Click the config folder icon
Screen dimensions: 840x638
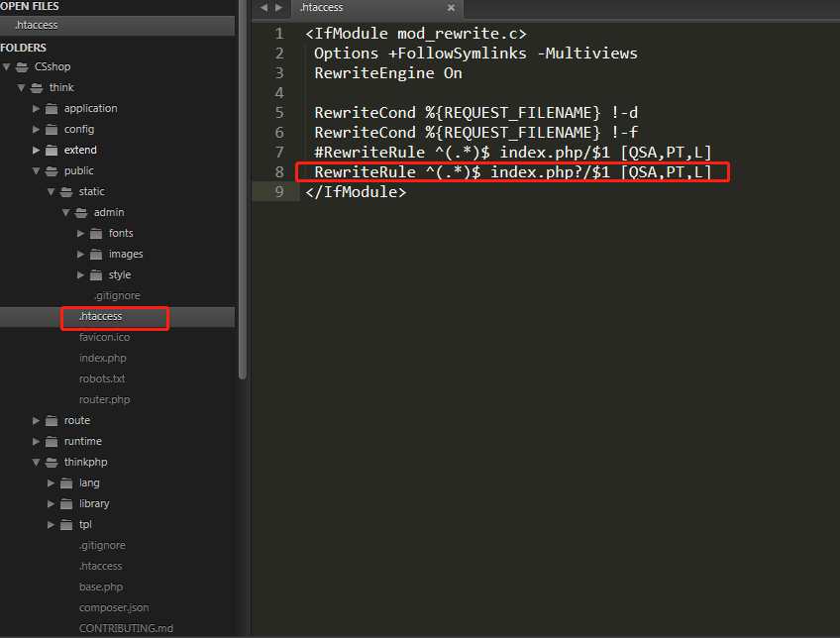pos(52,130)
